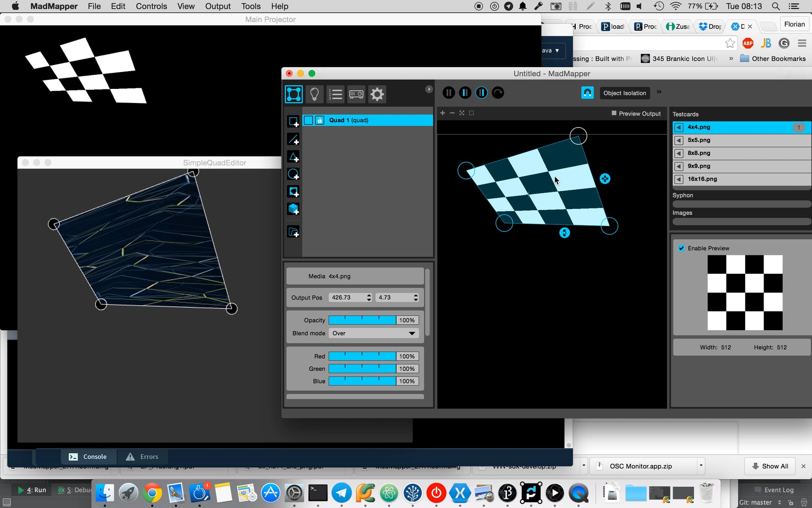Expand the hidden toolbar items chevron

[659, 92]
